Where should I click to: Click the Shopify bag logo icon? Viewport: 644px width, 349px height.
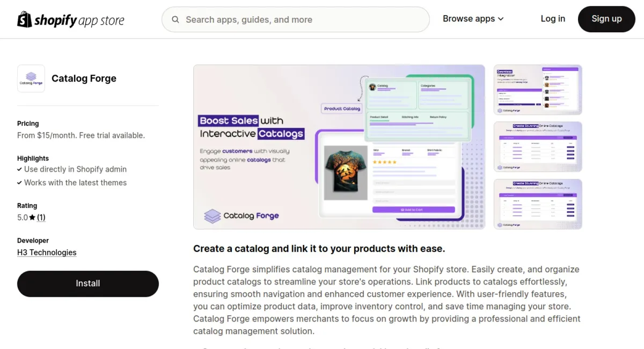pos(25,19)
